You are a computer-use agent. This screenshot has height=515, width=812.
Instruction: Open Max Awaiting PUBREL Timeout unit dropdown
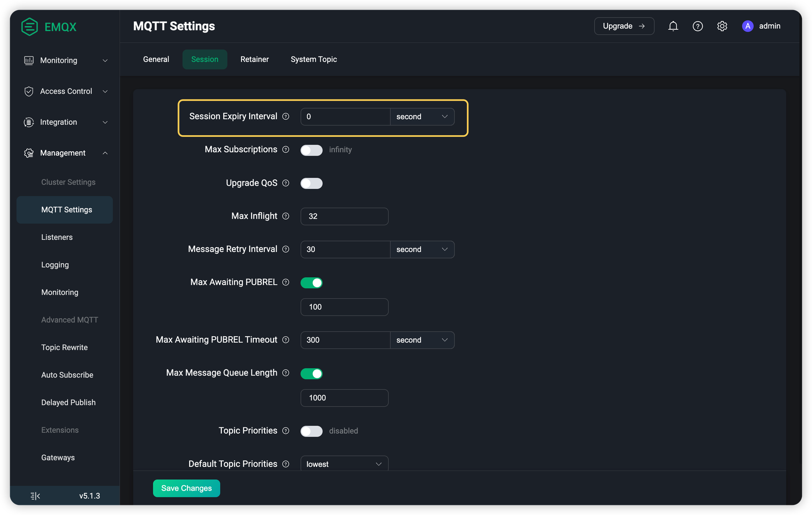422,340
